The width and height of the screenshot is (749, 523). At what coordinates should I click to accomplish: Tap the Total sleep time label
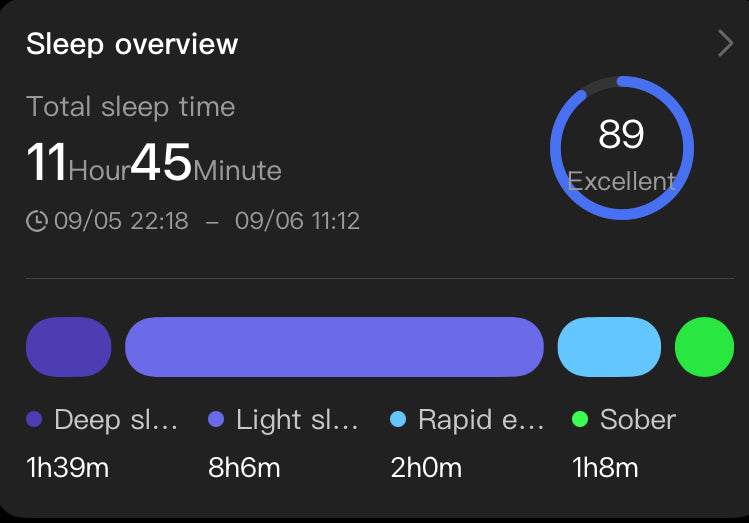[x=131, y=107]
